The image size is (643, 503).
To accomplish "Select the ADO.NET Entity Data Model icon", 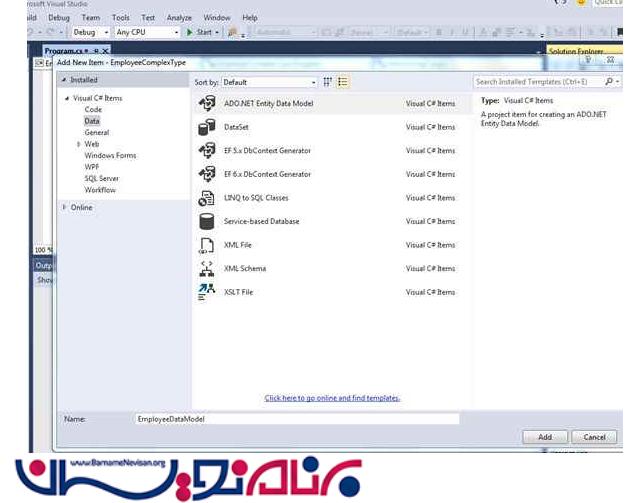I will pyautogui.click(x=207, y=103).
